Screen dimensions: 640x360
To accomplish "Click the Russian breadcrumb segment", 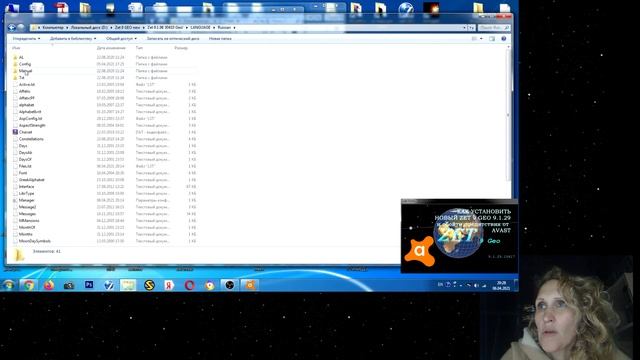I will coord(224,27).
